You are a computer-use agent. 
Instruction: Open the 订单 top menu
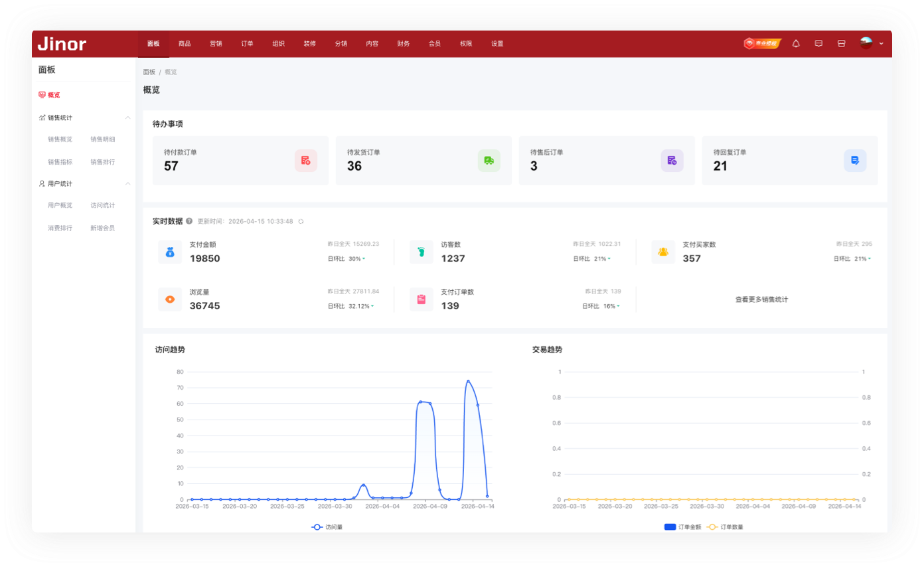pos(247,44)
